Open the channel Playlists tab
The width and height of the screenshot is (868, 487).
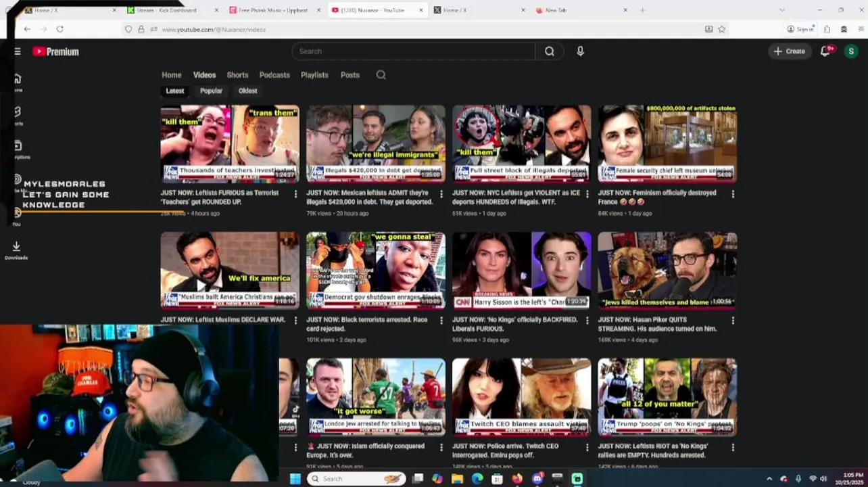coord(314,75)
